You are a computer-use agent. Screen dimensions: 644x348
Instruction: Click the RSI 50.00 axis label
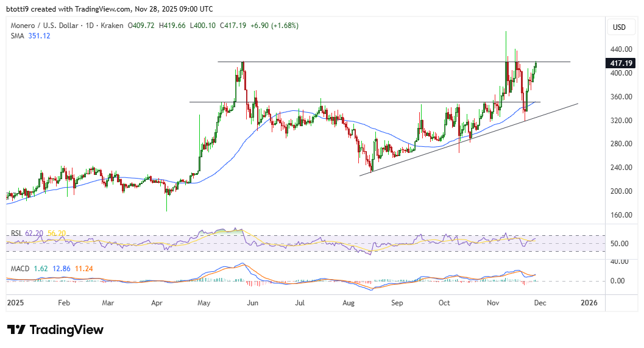pyautogui.click(x=620, y=244)
